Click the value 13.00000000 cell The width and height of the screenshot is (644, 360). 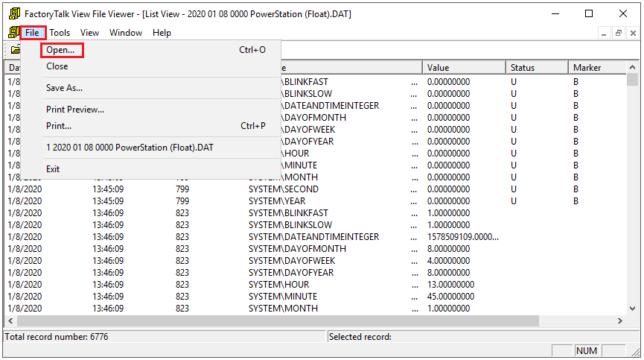pos(450,285)
